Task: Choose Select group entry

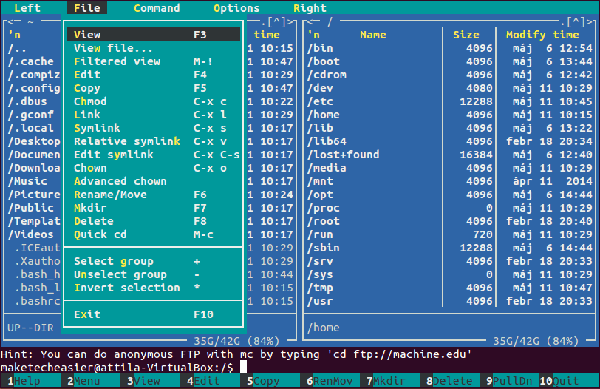Action: [153, 261]
